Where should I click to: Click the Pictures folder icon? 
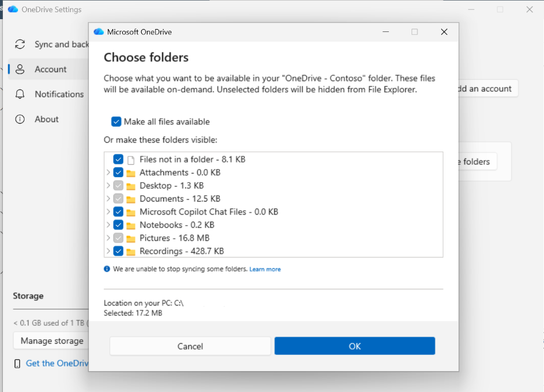click(x=131, y=239)
